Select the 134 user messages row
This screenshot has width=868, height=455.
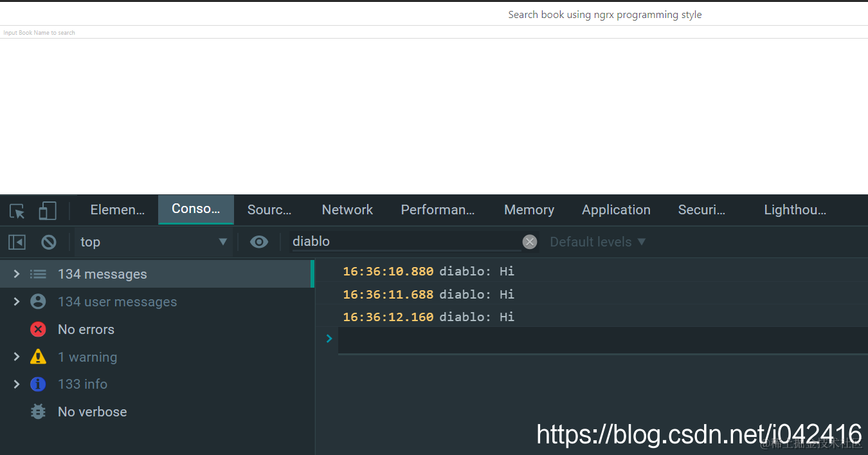point(157,301)
